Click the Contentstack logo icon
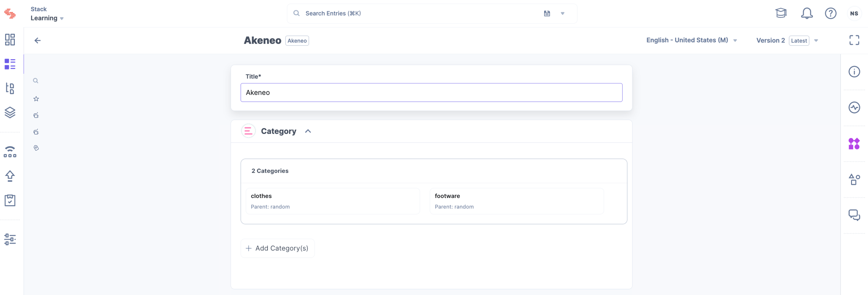The height and width of the screenshot is (295, 868). click(x=10, y=14)
